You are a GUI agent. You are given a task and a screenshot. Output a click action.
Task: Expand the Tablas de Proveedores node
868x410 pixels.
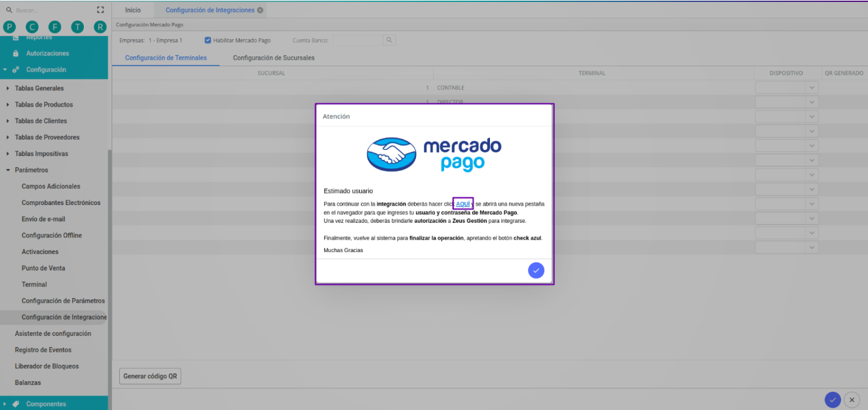[x=8, y=138]
